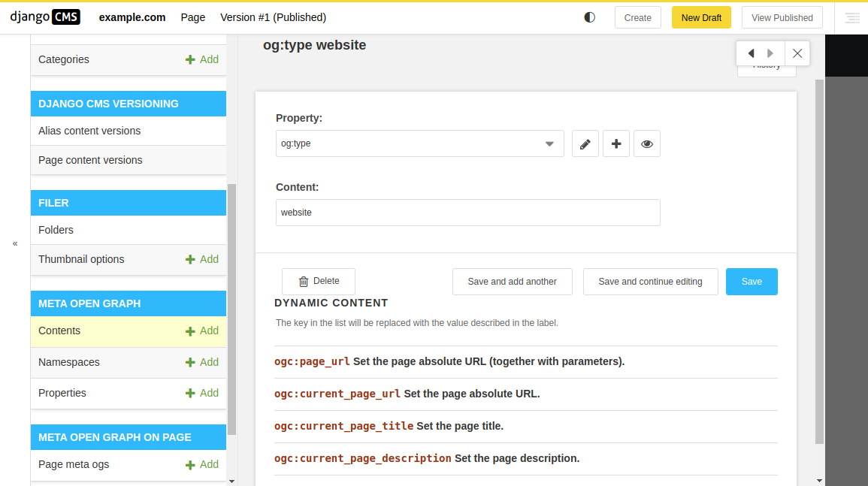Viewport: 868px width, 486px height.
Task: Open the Page menu
Action: [192, 17]
